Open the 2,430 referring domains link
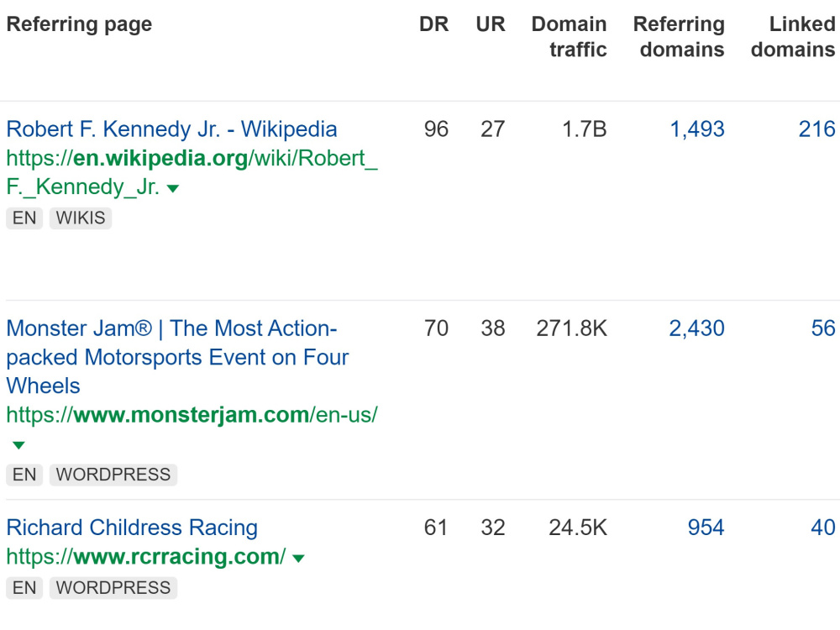 696,328
